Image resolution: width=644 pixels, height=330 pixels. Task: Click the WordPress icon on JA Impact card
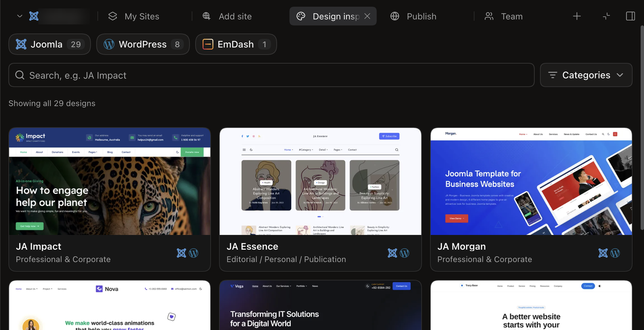tap(193, 253)
